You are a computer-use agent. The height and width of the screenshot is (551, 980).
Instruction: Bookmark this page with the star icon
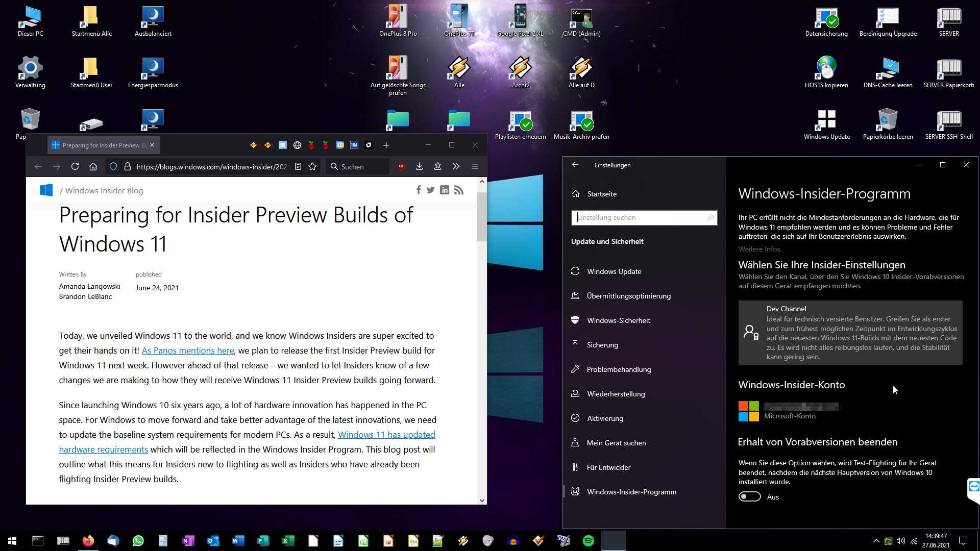coord(312,166)
